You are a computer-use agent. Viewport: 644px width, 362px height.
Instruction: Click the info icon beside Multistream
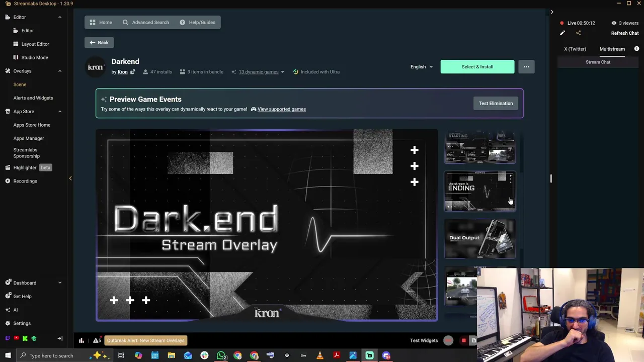pyautogui.click(x=636, y=49)
